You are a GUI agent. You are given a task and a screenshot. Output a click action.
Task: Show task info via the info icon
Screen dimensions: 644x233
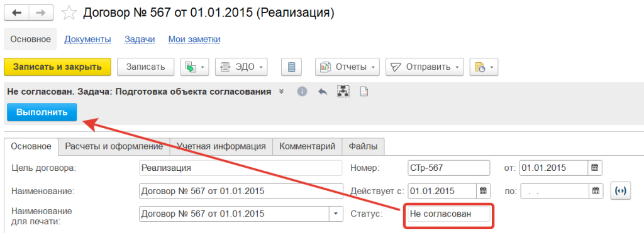point(303,92)
